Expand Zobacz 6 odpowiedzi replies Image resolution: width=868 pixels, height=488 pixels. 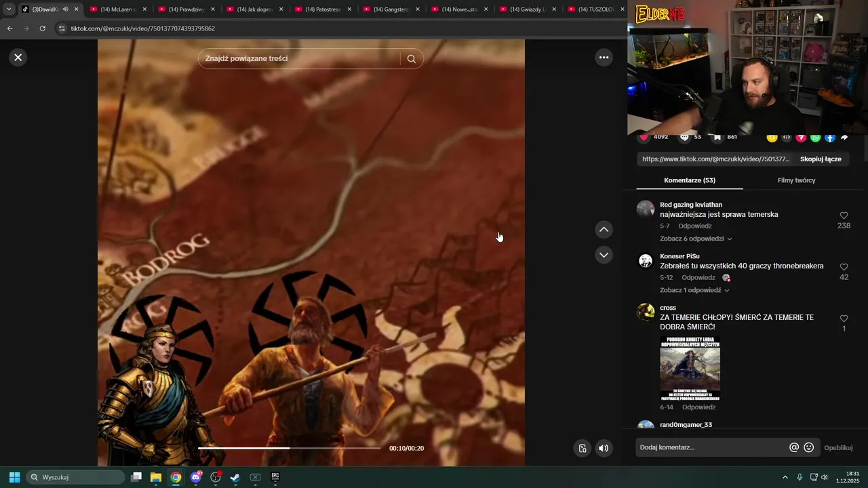pyautogui.click(x=696, y=239)
